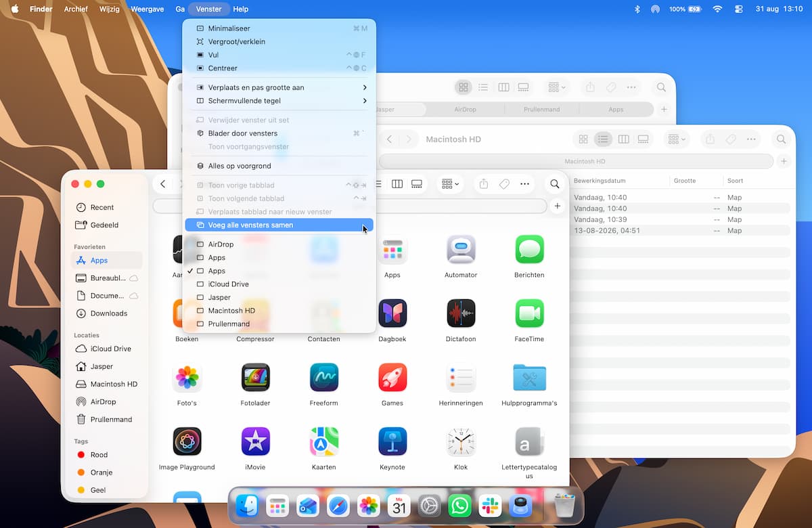
Task: Open the Klok app icon
Action: [x=461, y=441]
